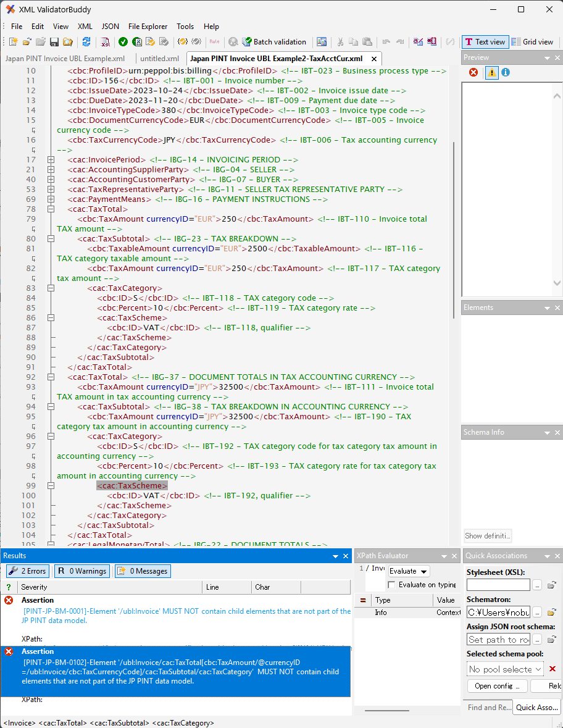Click the green schema validation icon

(x=137, y=42)
